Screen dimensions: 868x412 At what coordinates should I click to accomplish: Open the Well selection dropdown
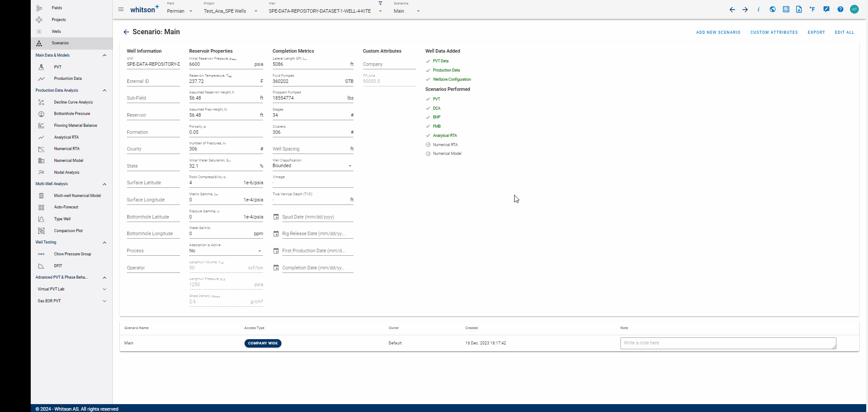pyautogui.click(x=326, y=11)
